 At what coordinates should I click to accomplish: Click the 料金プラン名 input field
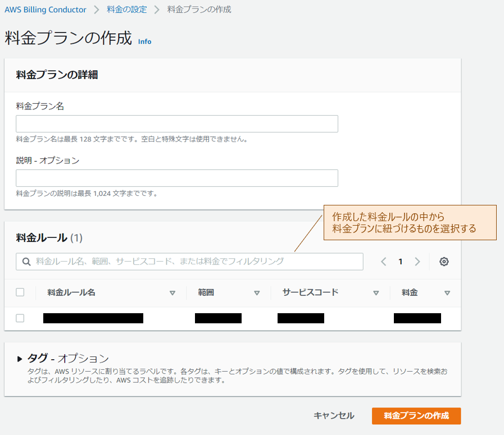coord(176,123)
